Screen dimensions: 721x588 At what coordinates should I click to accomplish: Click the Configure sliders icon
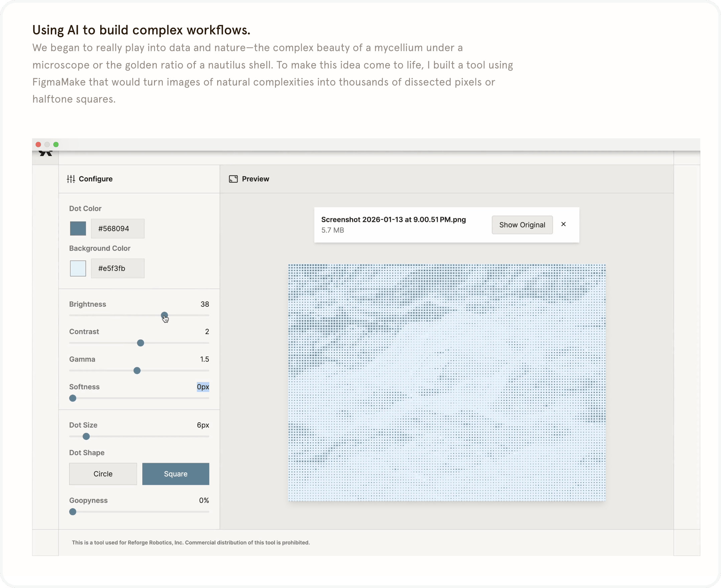[x=71, y=179]
